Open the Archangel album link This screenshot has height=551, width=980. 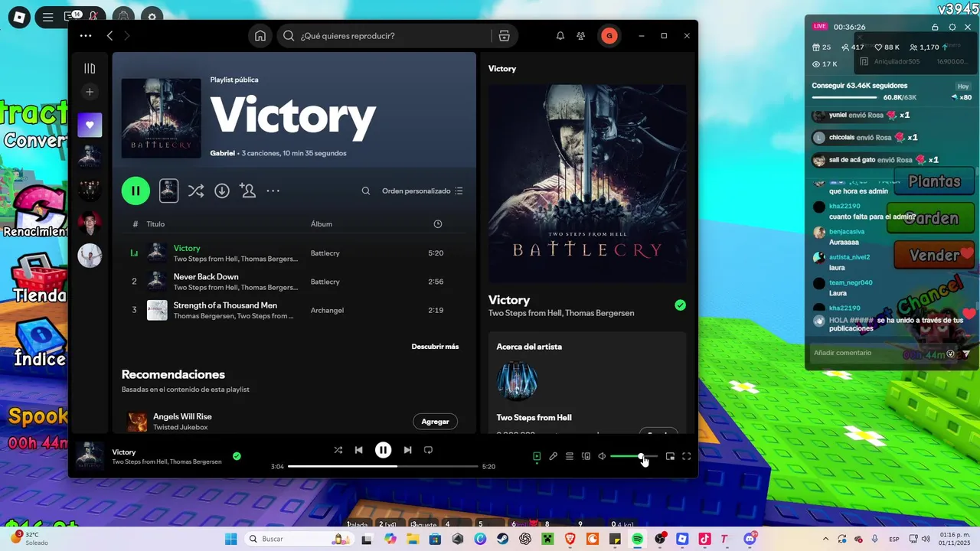(327, 311)
